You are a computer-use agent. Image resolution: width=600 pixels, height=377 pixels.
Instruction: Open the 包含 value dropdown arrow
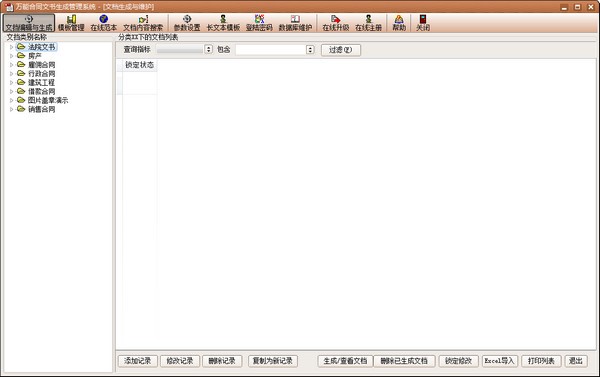(310, 49)
